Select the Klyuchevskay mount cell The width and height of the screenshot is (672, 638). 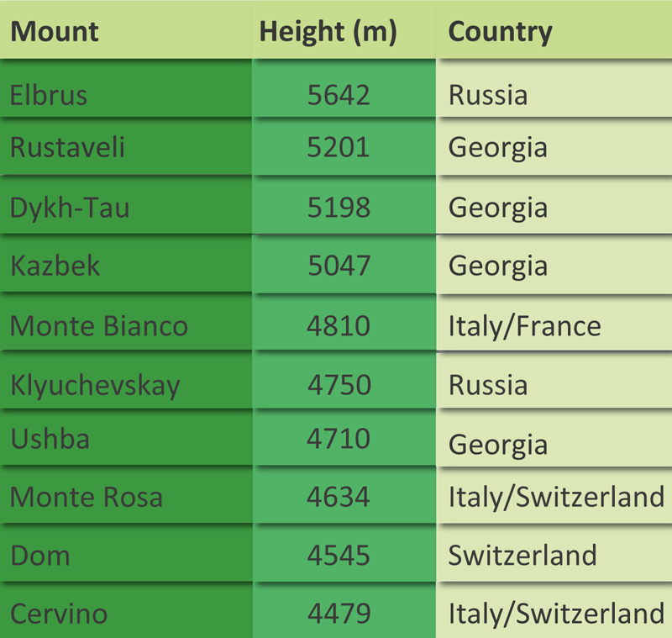coord(95,385)
